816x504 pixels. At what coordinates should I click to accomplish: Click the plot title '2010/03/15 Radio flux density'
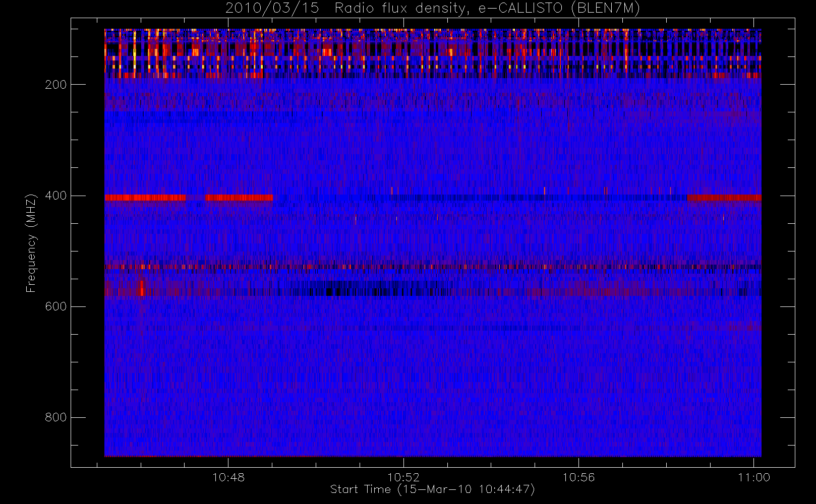433,9
